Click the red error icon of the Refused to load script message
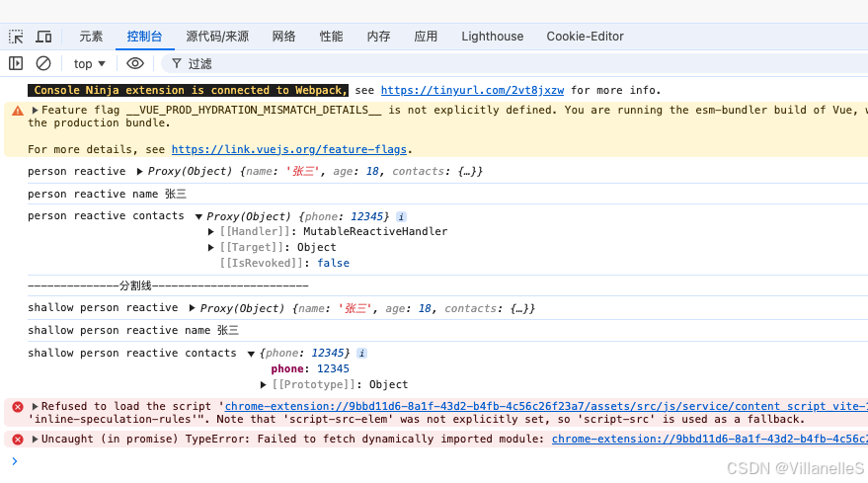868x483 pixels. tap(18, 407)
